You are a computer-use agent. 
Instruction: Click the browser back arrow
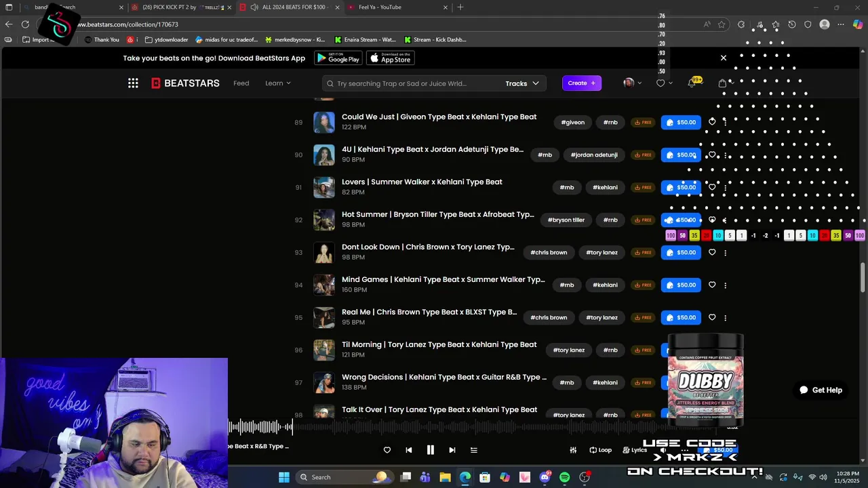[9, 24]
